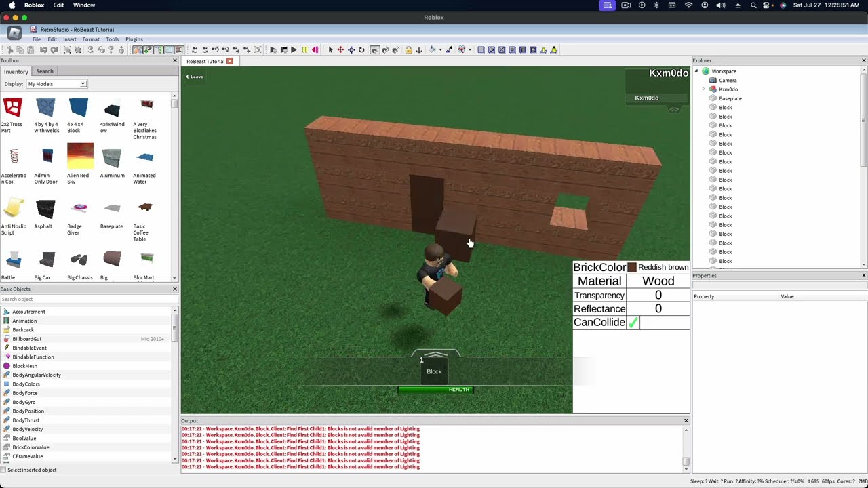Open the Format menu
The width and height of the screenshot is (868, 488).
click(x=91, y=39)
